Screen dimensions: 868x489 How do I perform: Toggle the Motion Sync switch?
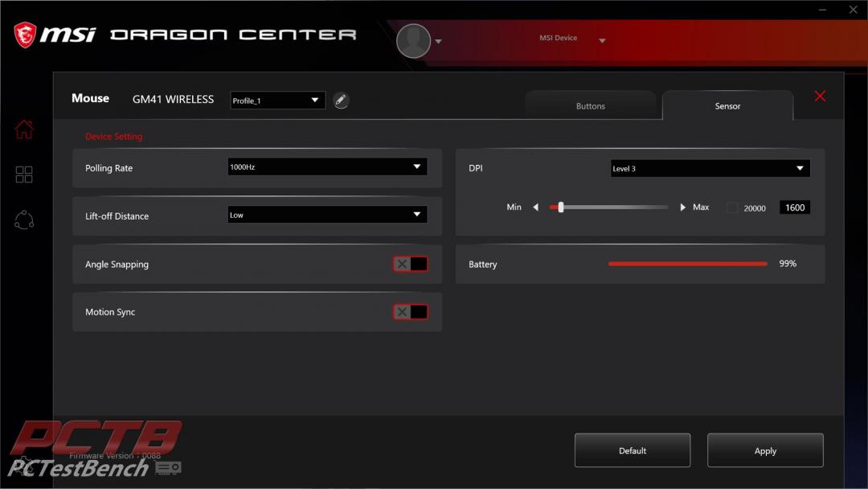[x=410, y=312]
